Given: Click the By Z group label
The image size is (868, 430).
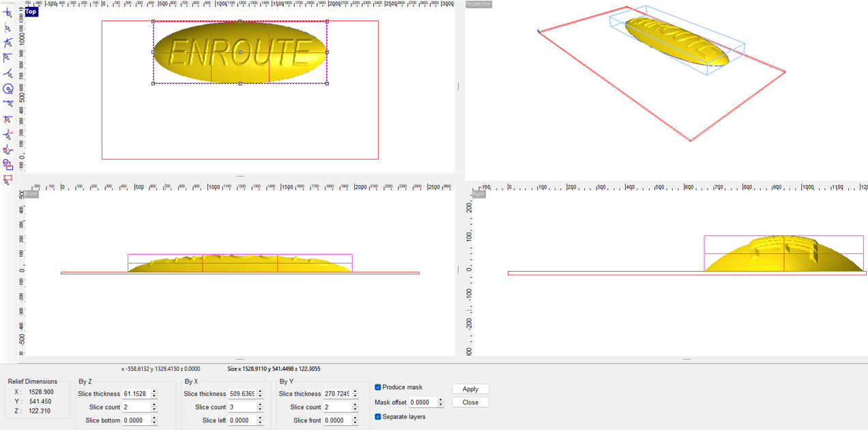Looking at the screenshot, I should pos(85,382).
